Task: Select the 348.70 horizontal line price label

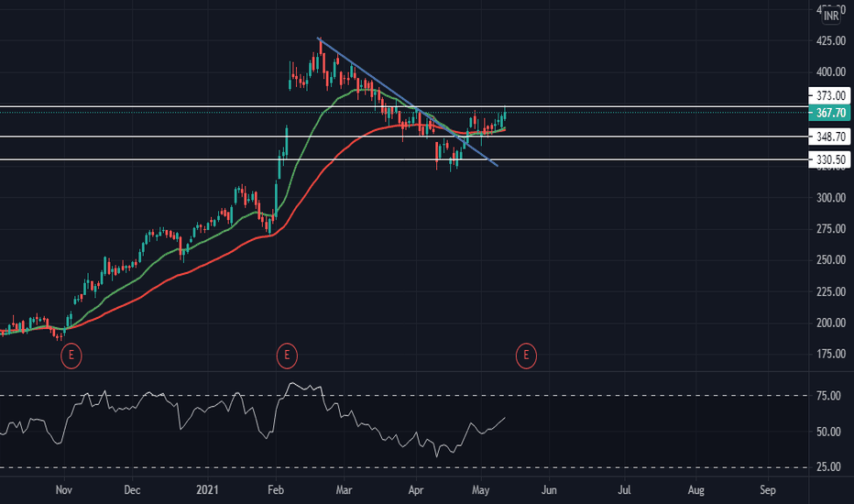Action: (830, 137)
